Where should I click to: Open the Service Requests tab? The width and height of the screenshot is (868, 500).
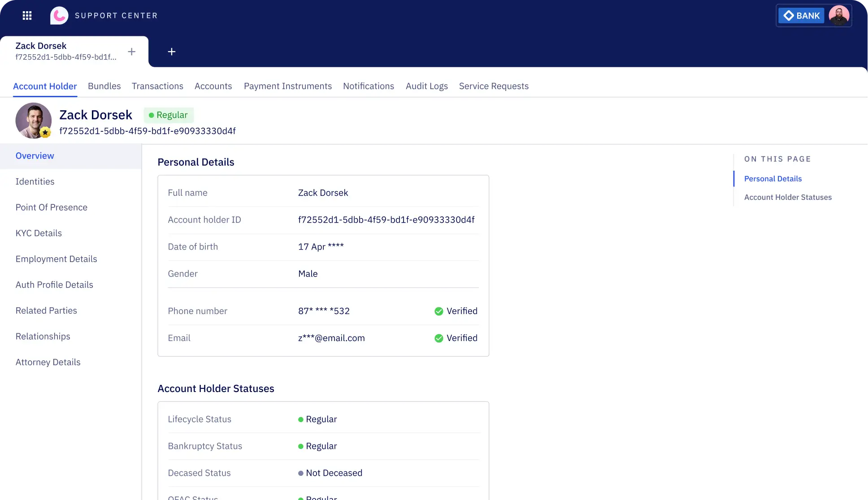click(x=494, y=86)
